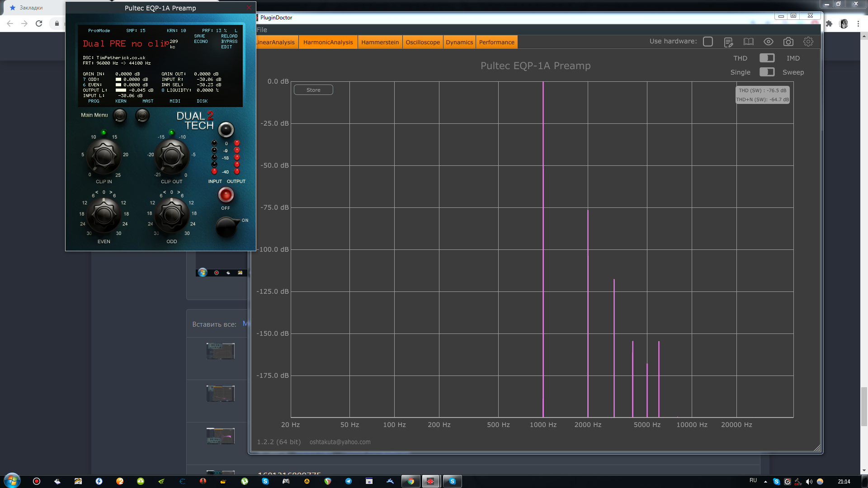Click BYPASS on the plugin display
Screen dimensions: 868x488
click(229, 42)
